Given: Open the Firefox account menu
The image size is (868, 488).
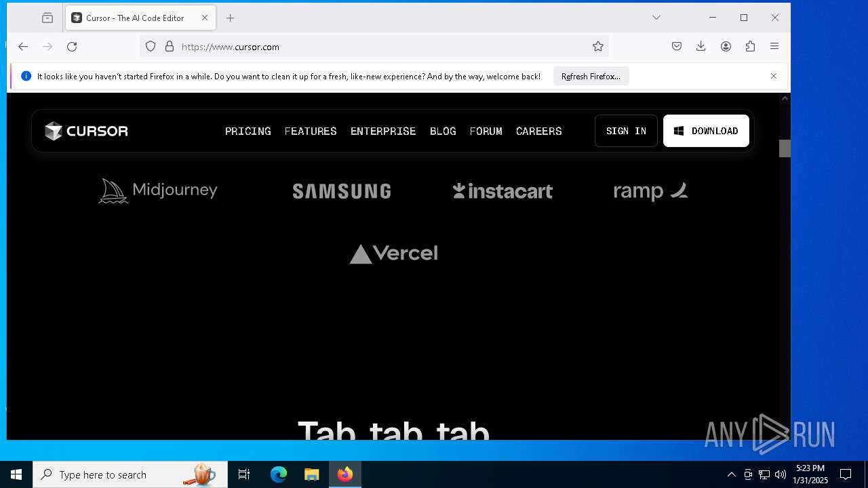Looking at the screenshot, I should [x=726, y=46].
